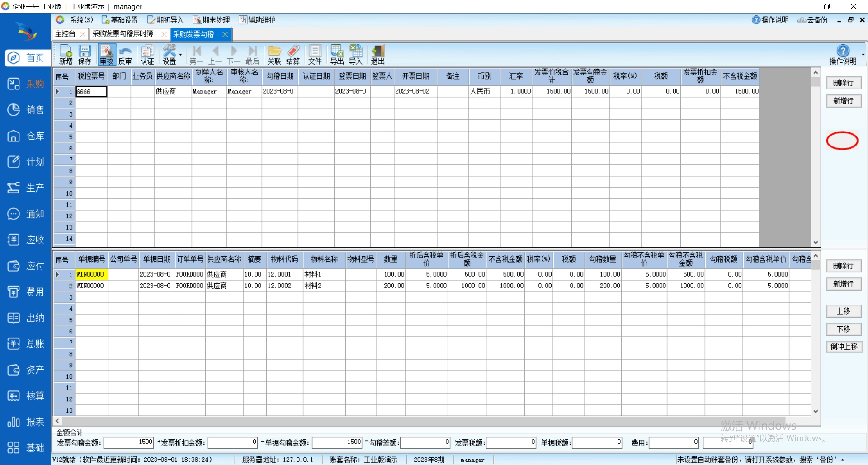Image resolution: width=868 pixels, height=465 pixels.
Task: Click the 反审 (Un-audit) toolbar icon
Action: 125,55
